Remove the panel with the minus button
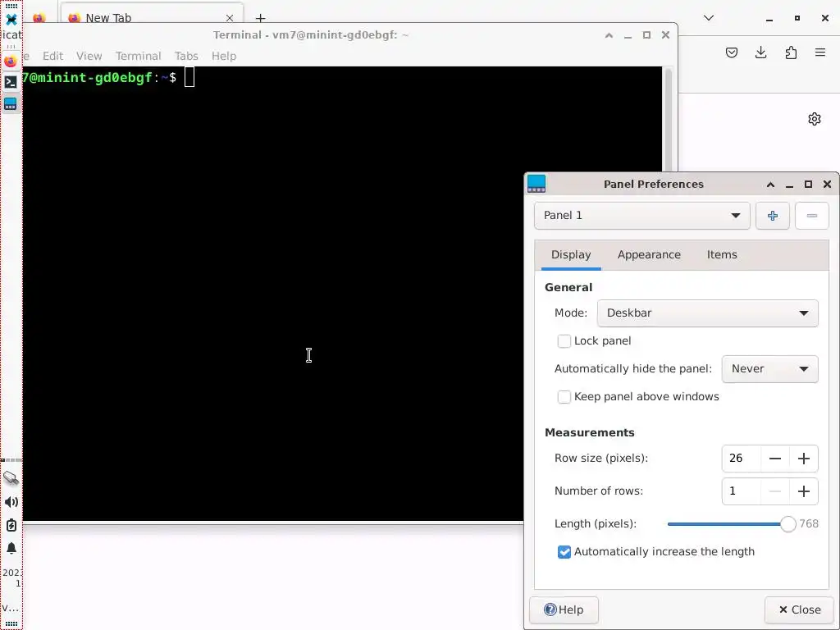The height and width of the screenshot is (630, 840). coord(811,216)
